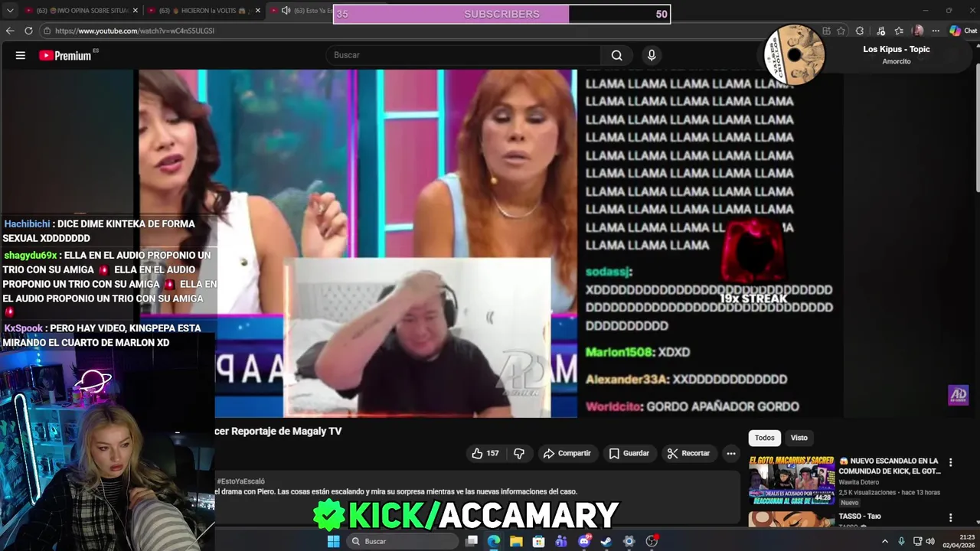This screenshot has height=551, width=980.
Task: Open OBS icon on taskbar
Action: [652, 541]
